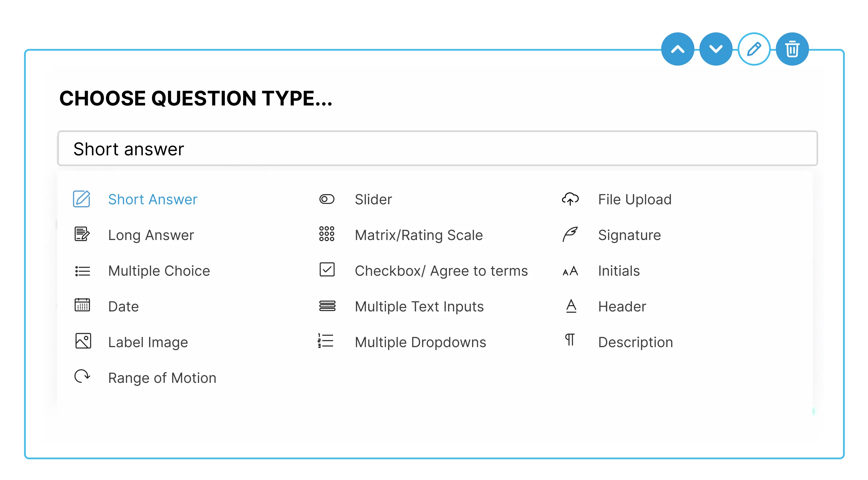
Task: Click the Signature feather icon
Action: 570,234
